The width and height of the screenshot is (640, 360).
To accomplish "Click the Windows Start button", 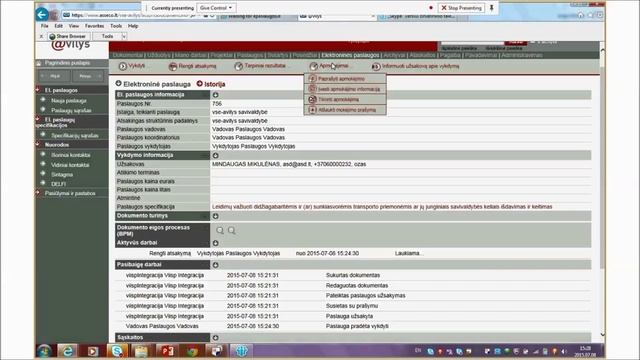I will point(44,351).
